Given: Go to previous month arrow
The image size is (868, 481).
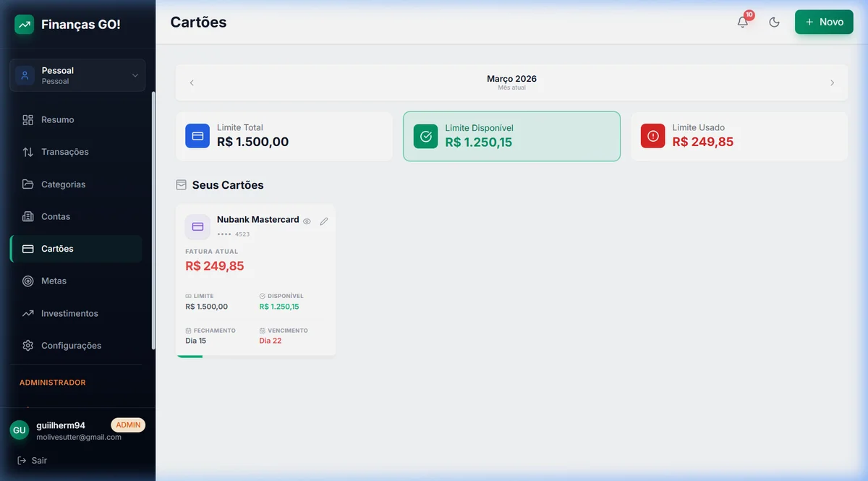Looking at the screenshot, I should click(x=192, y=82).
